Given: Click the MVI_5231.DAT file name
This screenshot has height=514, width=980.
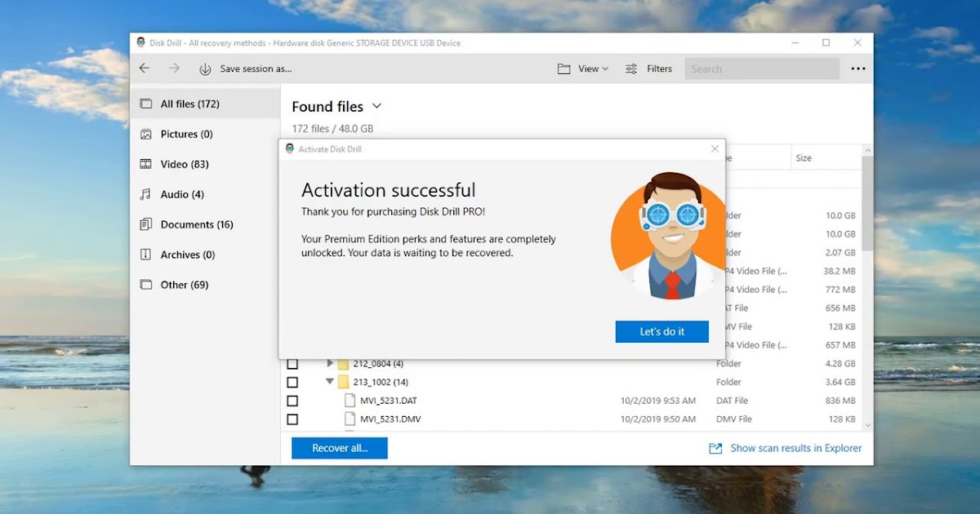Looking at the screenshot, I should 389,401.
